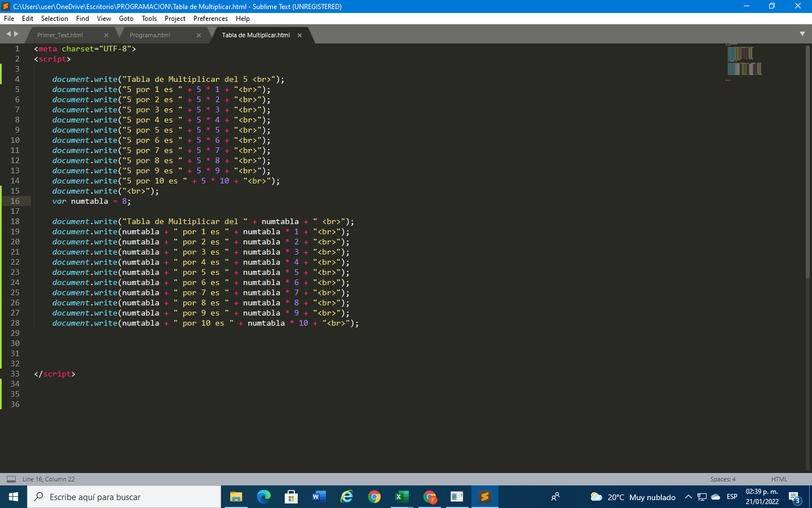812x508 pixels.
Task: Close the Tabla de Multiplicar.html tab
Action: (x=299, y=35)
